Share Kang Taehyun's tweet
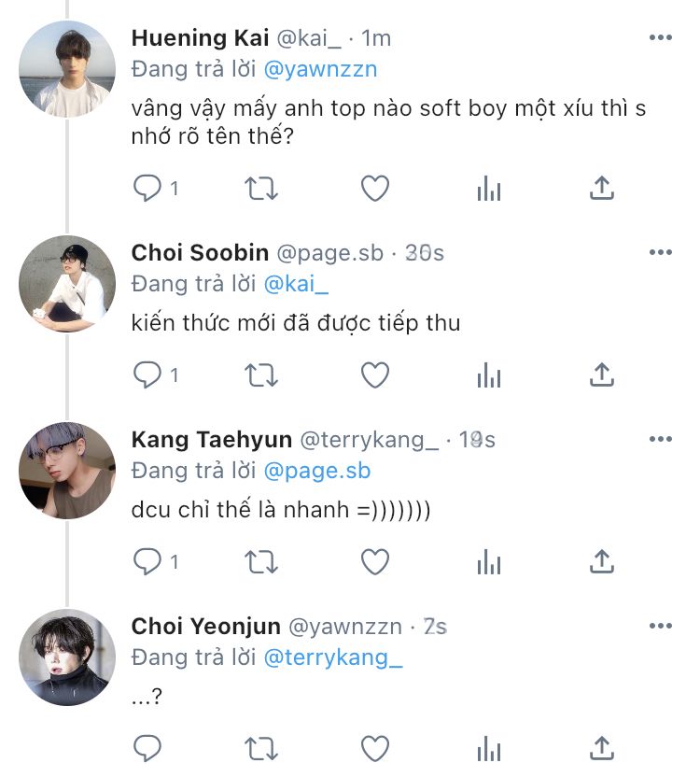 [603, 561]
